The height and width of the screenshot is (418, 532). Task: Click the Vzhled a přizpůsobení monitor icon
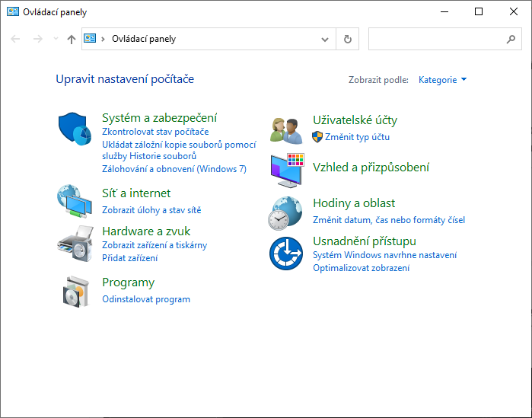click(288, 171)
